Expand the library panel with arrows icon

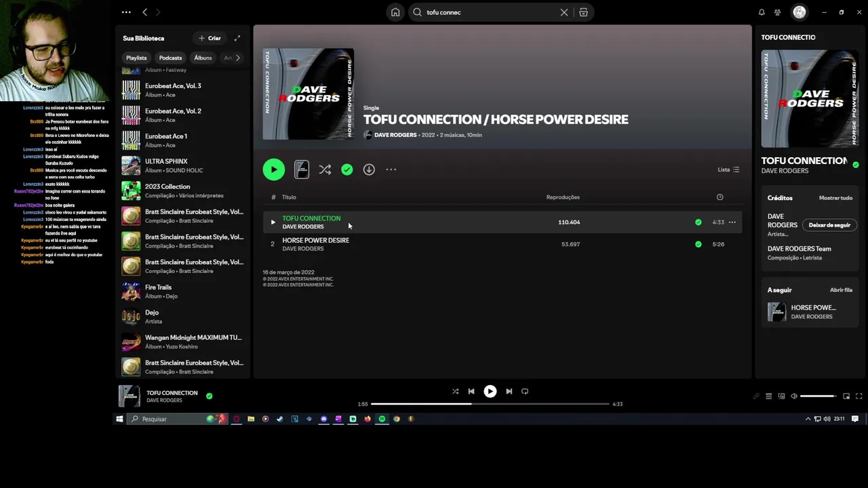click(x=237, y=38)
